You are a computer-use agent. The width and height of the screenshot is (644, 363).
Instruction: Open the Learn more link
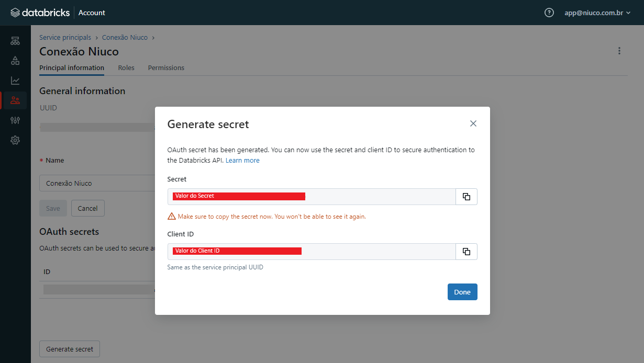(x=242, y=161)
